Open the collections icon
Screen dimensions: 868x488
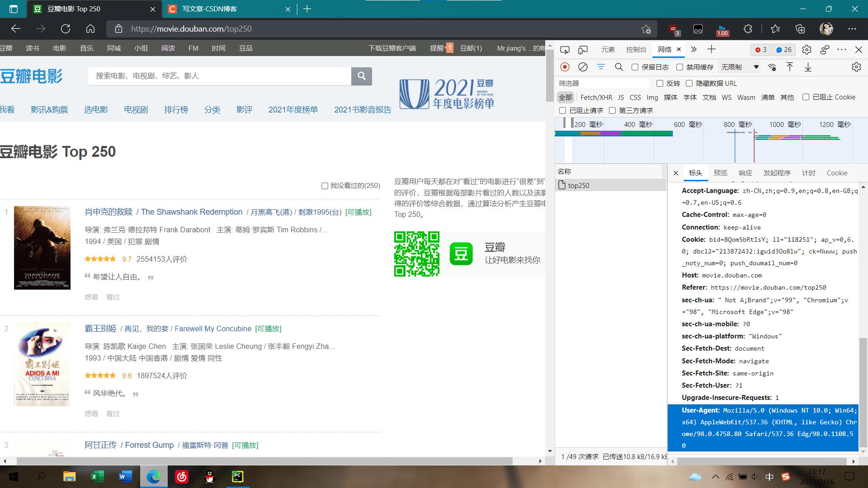800,29
